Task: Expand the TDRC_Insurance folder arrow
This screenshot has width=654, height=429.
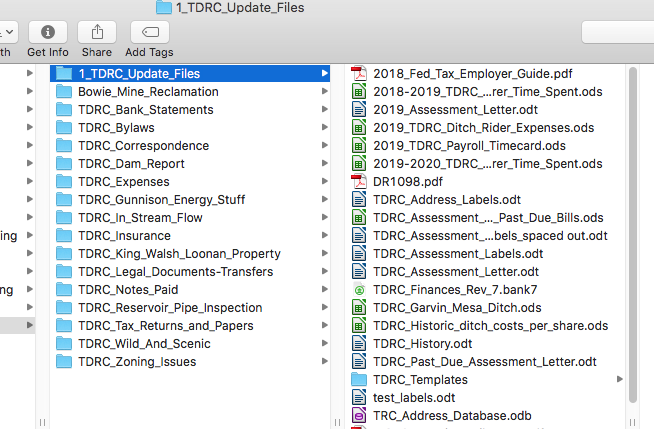Action: click(324, 236)
